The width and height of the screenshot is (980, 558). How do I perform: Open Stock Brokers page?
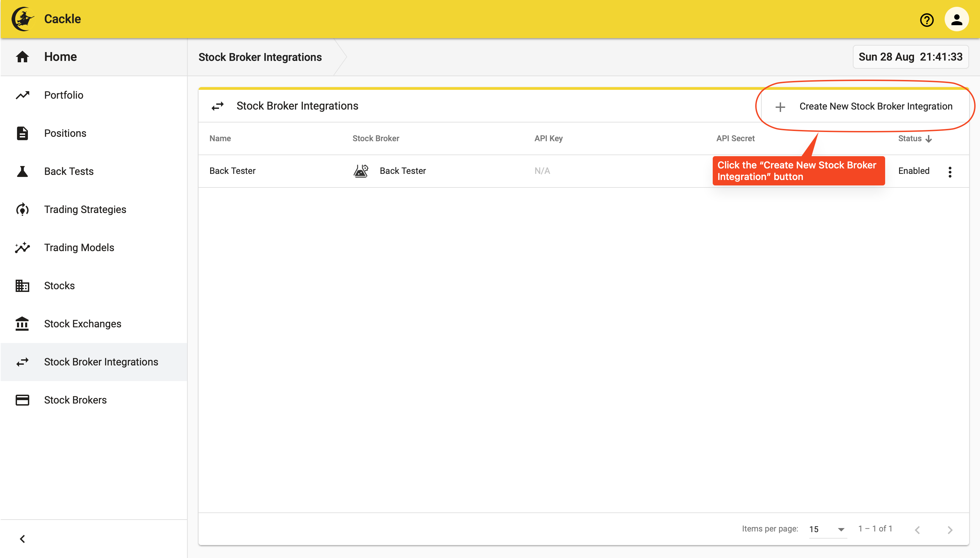94,400
